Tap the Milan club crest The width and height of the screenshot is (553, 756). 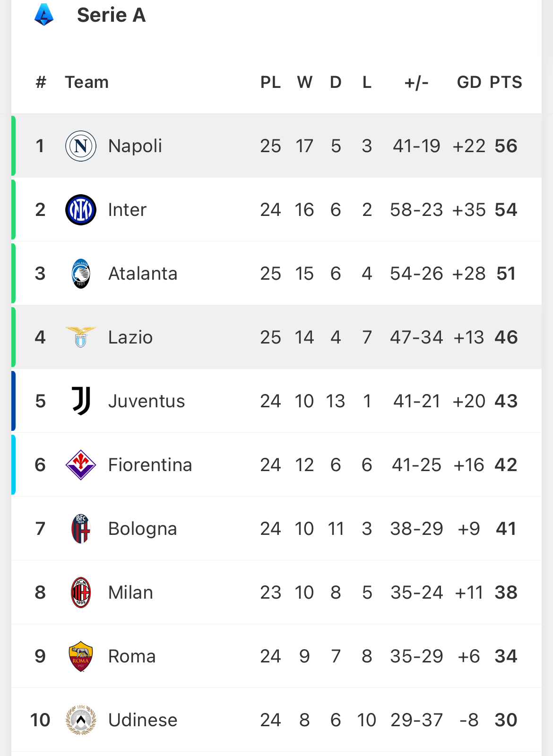click(81, 593)
